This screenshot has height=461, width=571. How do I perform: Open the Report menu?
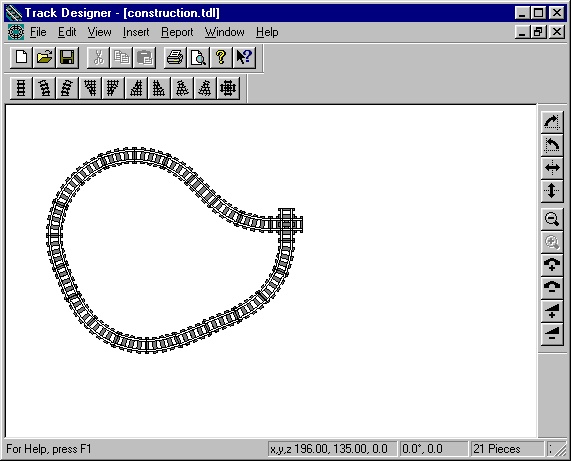177,32
